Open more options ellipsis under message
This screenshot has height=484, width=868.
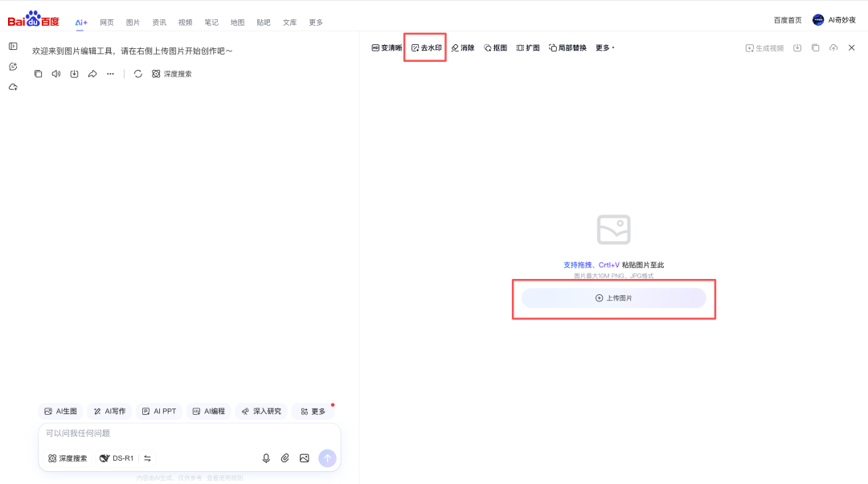coord(111,74)
